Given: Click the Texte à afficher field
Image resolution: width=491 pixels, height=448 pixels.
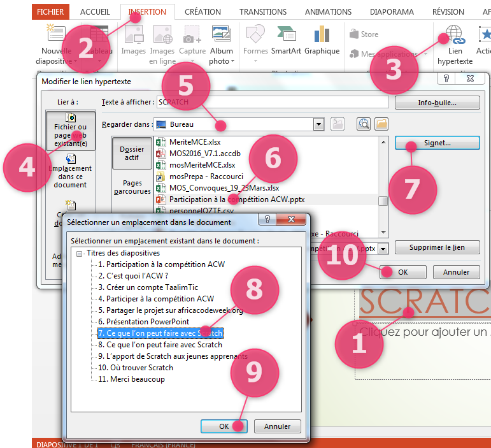Looking at the screenshot, I should pyautogui.click(x=273, y=102).
